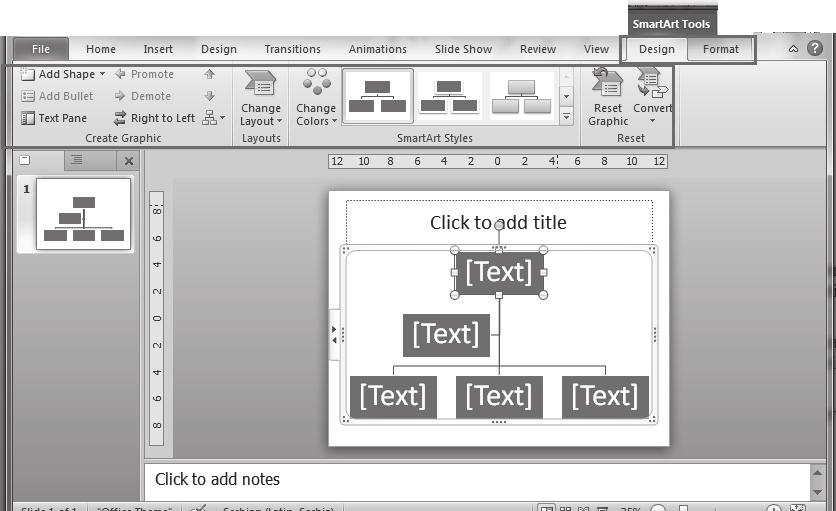This screenshot has height=511, width=836.
Task: Open Change Colors dropdown
Action: click(316, 98)
